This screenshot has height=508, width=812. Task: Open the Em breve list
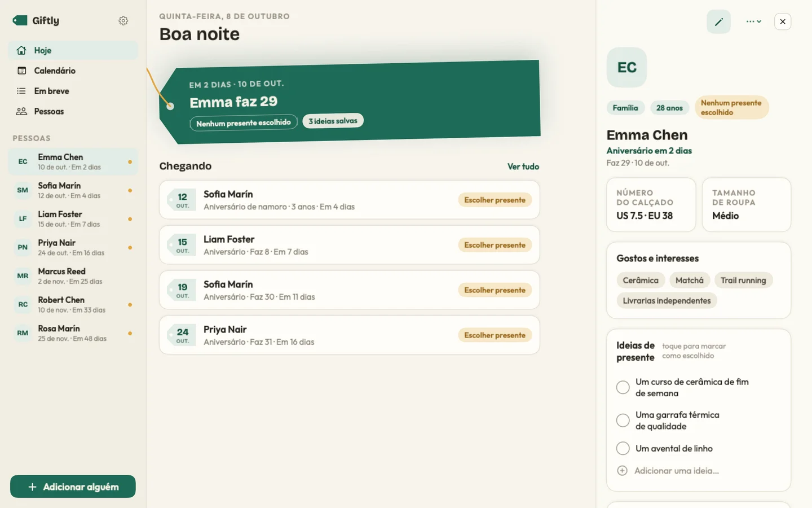pos(73,91)
